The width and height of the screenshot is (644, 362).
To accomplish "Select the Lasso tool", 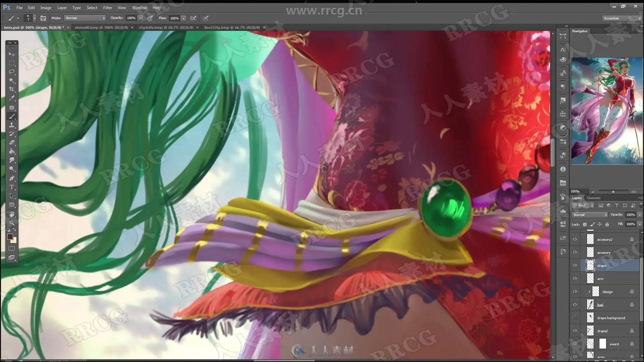I will 12,72.
